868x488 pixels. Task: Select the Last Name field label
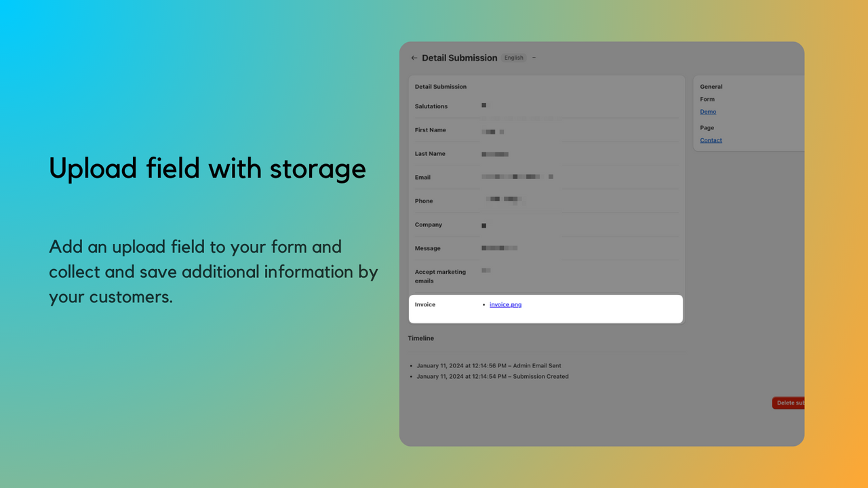point(430,154)
